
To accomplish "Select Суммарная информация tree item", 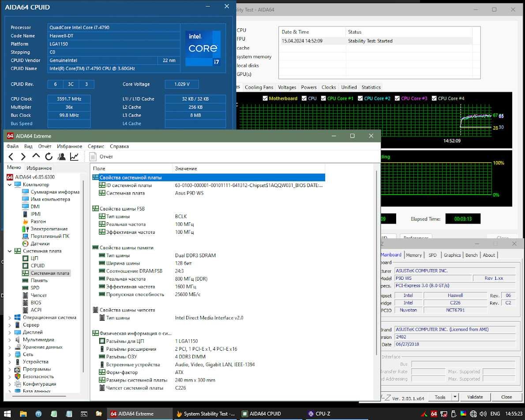I will click(x=55, y=192).
